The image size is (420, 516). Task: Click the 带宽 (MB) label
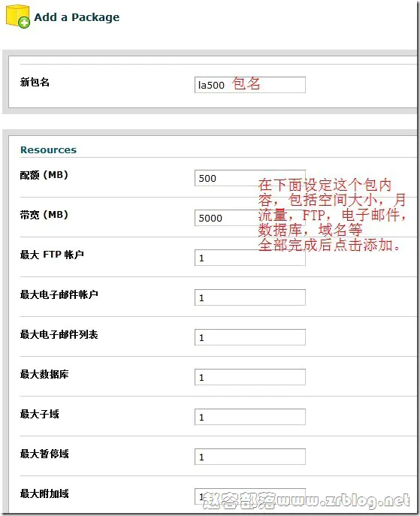[44, 215]
